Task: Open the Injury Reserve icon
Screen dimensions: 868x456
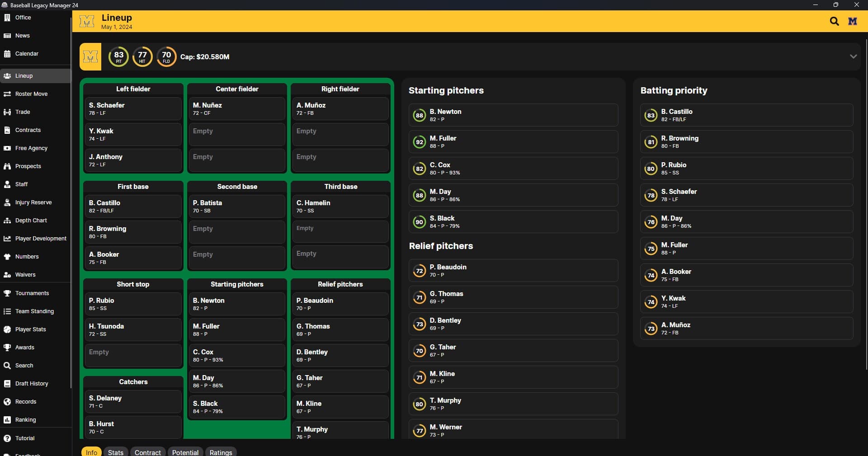Action: point(7,202)
